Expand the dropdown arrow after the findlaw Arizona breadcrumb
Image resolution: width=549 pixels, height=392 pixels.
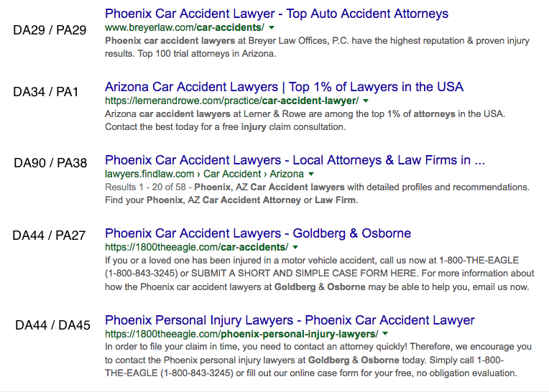[x=311, y=174]
